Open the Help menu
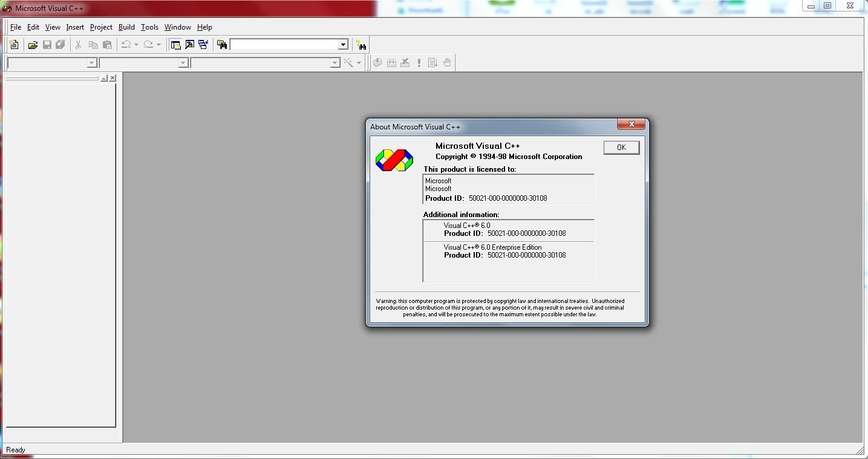The image size is (868, 459). coord(204,27)
